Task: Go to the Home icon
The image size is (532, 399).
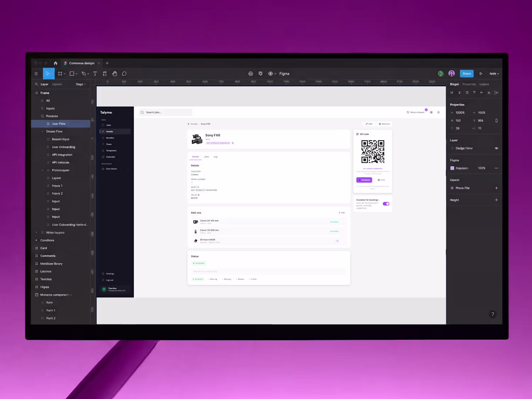Action: (55, 63)
